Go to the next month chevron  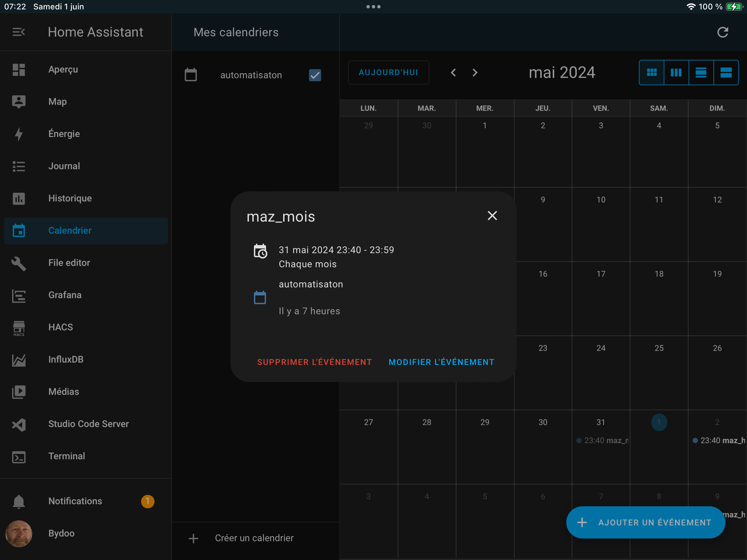tap(475, 73)
